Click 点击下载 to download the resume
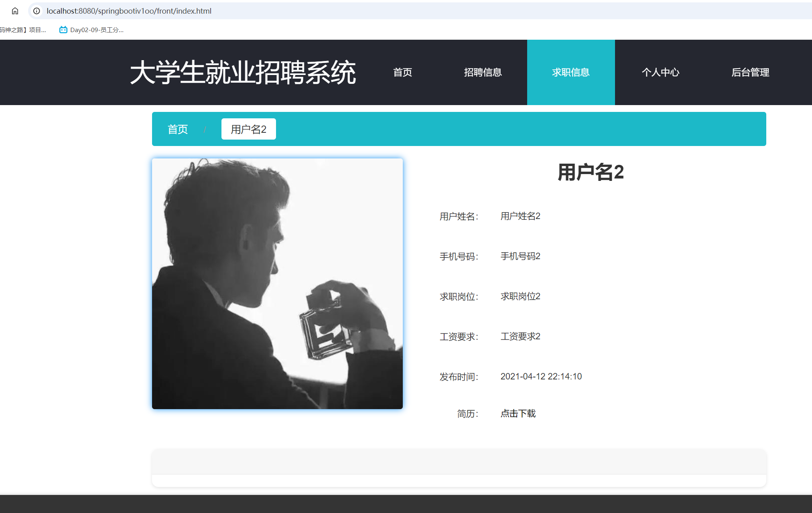Viewport: 812px width, 513px height. pos(518,413)
